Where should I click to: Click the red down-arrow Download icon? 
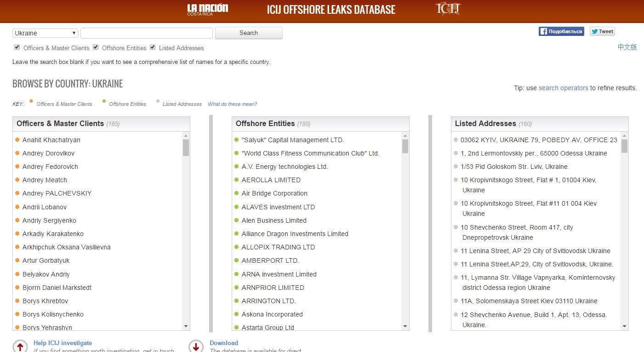(196, 346)
